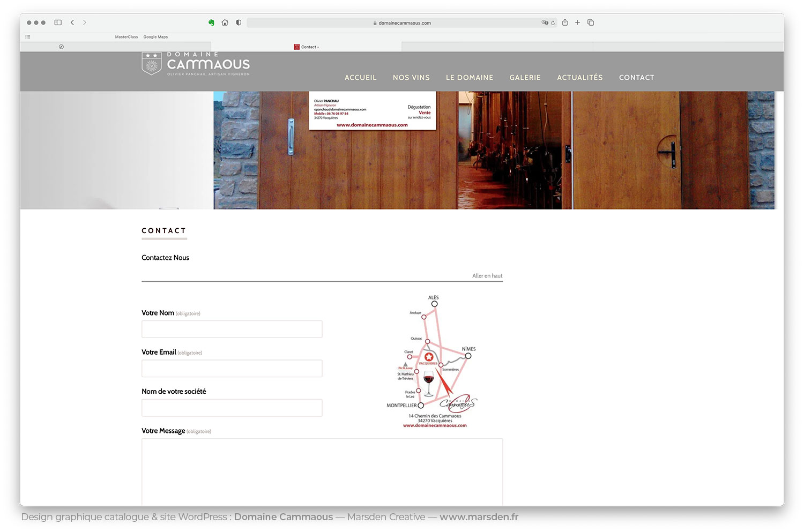Screen dimensions: 804x532
Task: Click the Aller en haut link
Action: pos(487,276)
